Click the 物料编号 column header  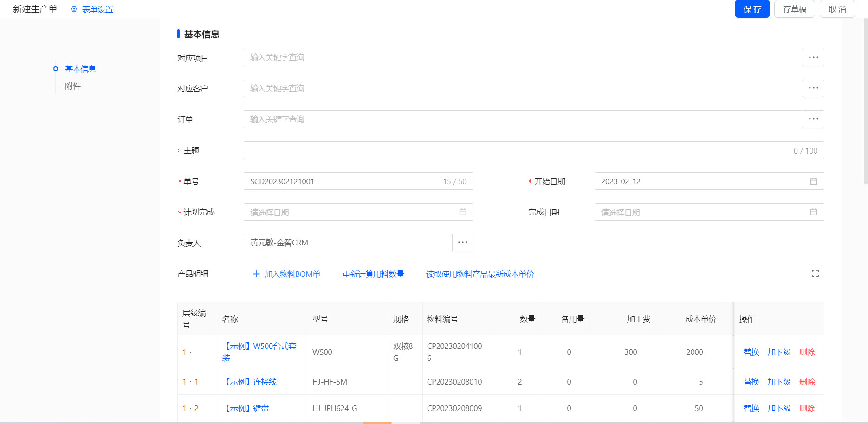pos(457,319)
